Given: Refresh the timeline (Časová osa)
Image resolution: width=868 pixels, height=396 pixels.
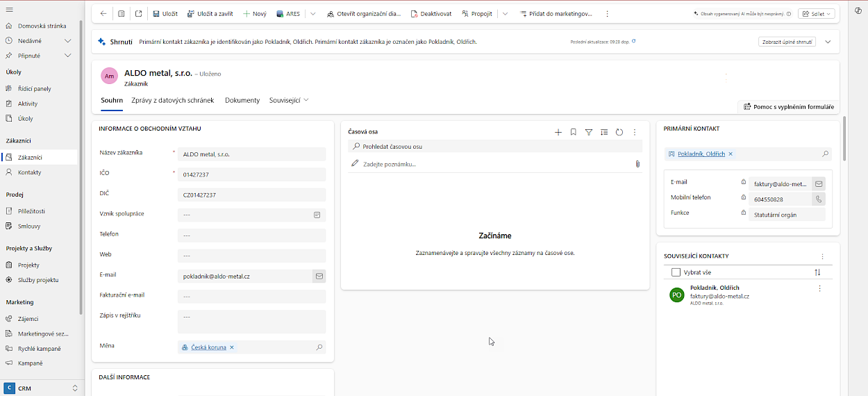Looking at the screenshot, I should coord(619,132).
